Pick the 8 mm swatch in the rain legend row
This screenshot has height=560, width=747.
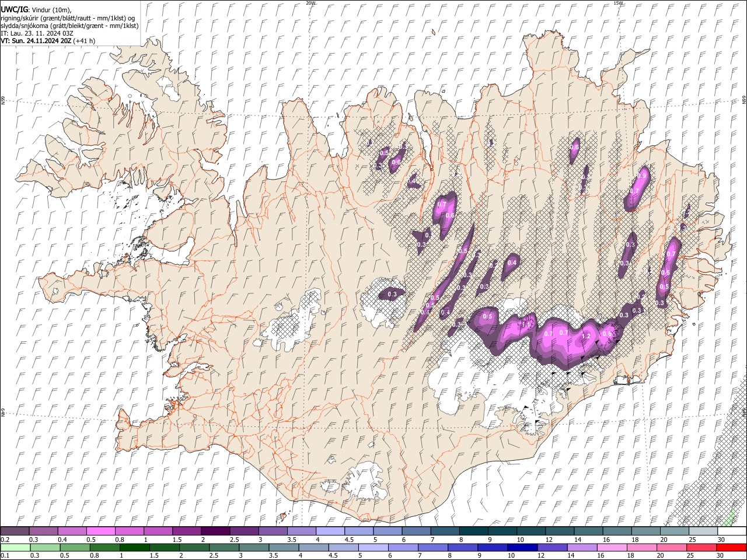coord(463,547)
